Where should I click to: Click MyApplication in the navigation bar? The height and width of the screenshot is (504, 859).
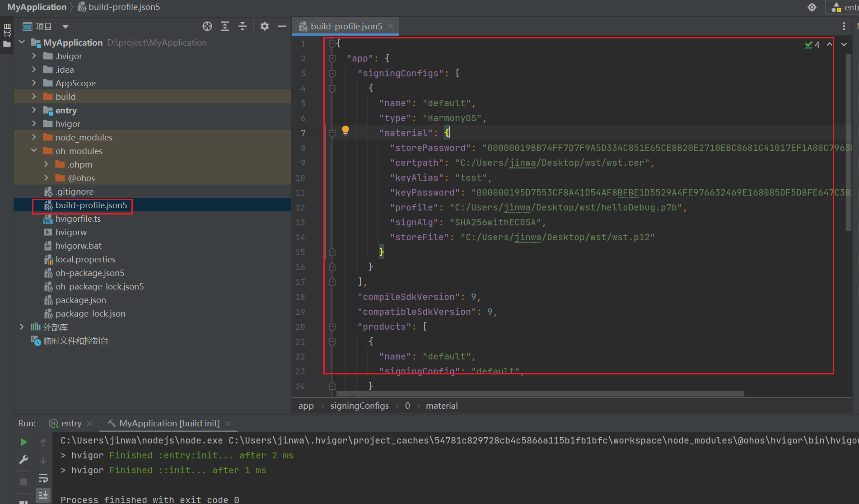(37, 7)
